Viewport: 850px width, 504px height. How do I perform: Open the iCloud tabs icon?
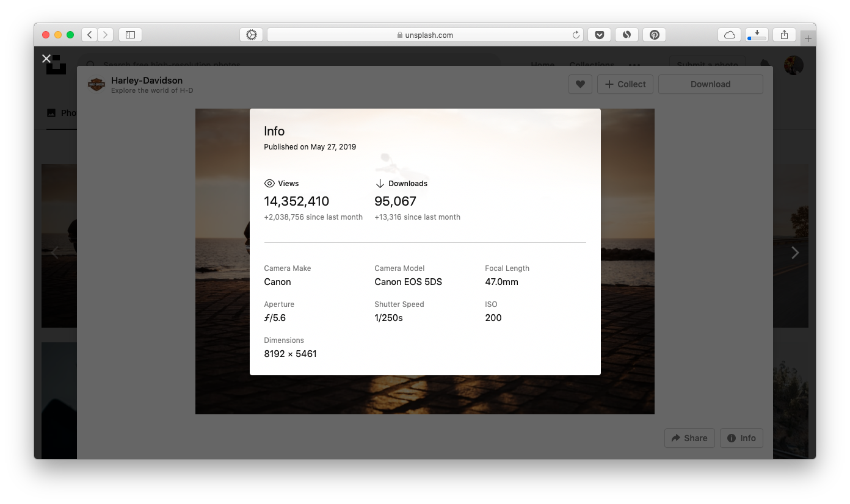(x=729, y=35)
